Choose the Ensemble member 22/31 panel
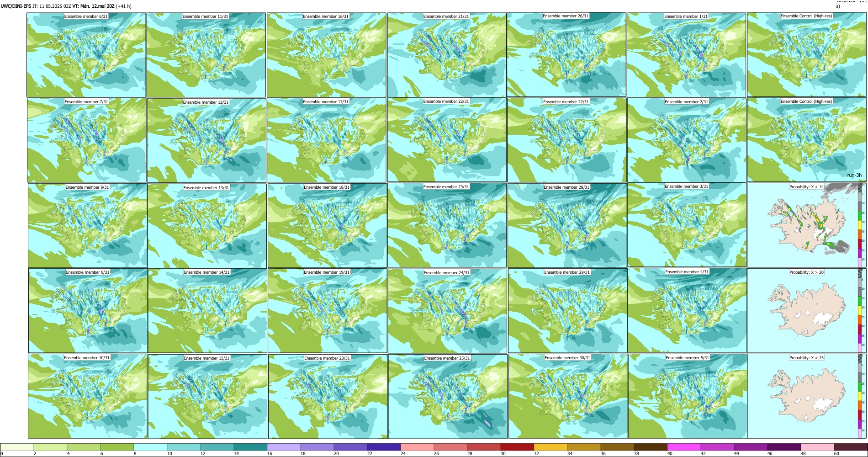 pos(447,140)
